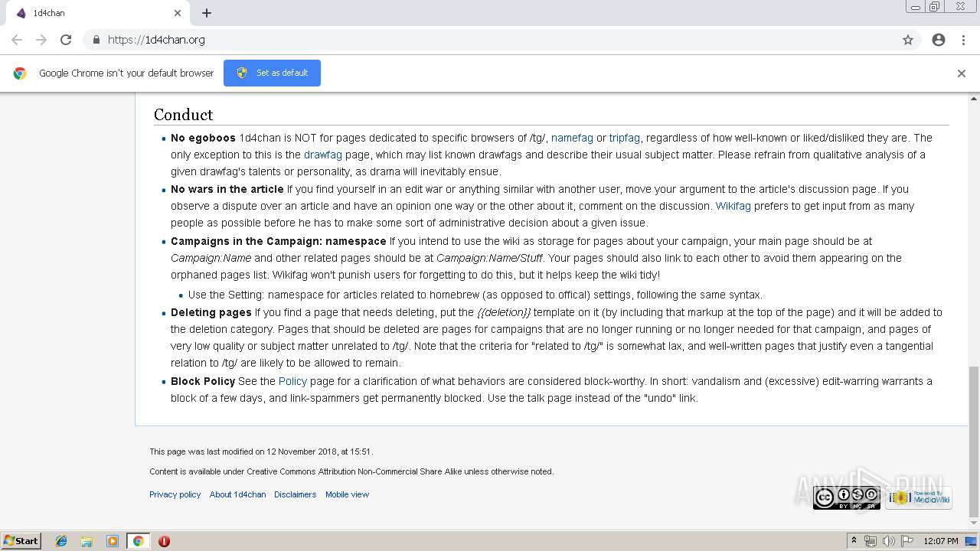Open network tray icon

coord(871,541)
